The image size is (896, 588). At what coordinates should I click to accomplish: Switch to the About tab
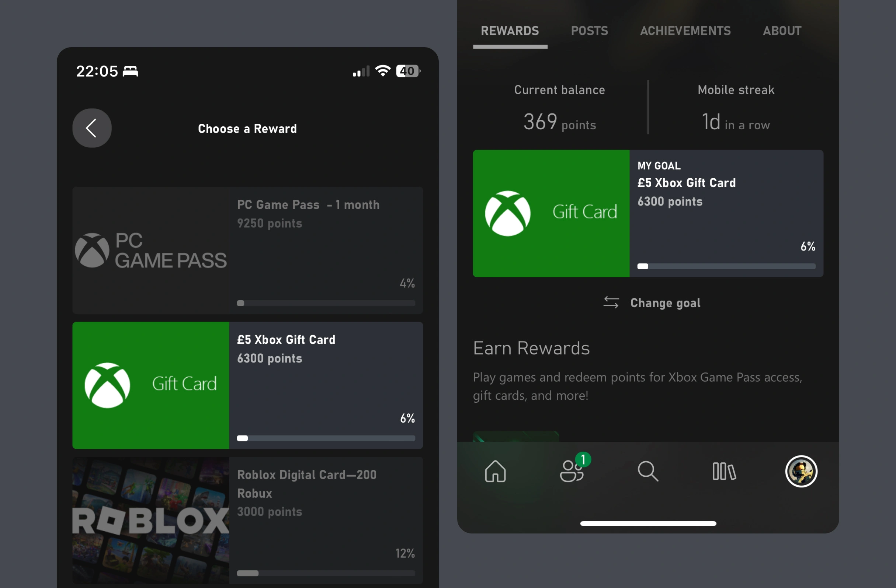[x=782, y=31]
